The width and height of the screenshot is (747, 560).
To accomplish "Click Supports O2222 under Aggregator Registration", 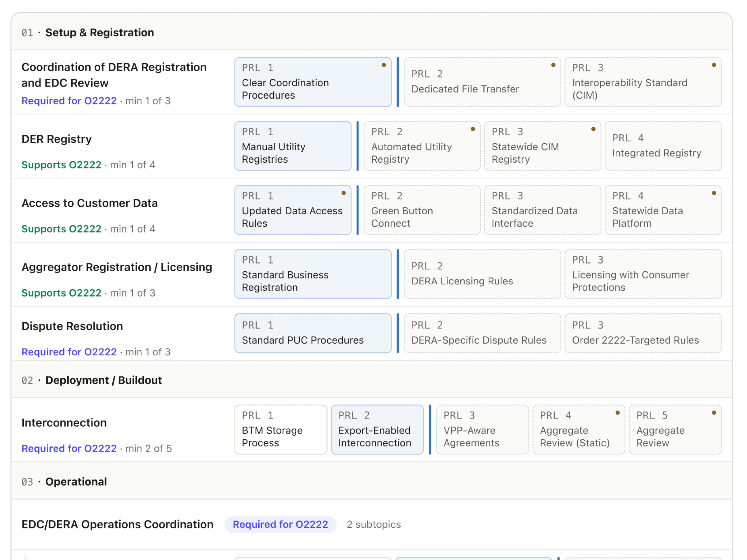I will coord(61,293).
